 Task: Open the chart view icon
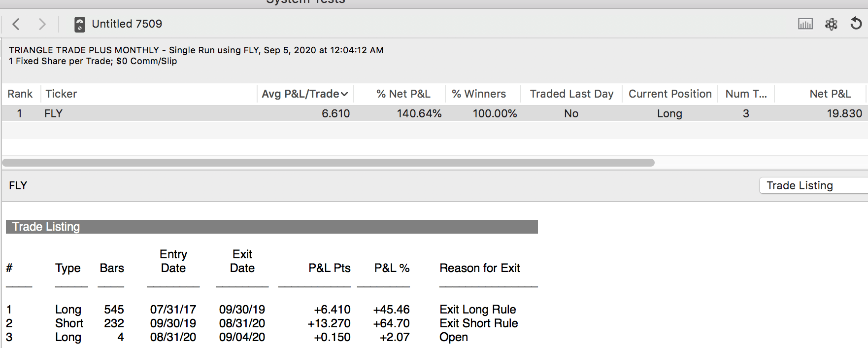pos(805,24)
